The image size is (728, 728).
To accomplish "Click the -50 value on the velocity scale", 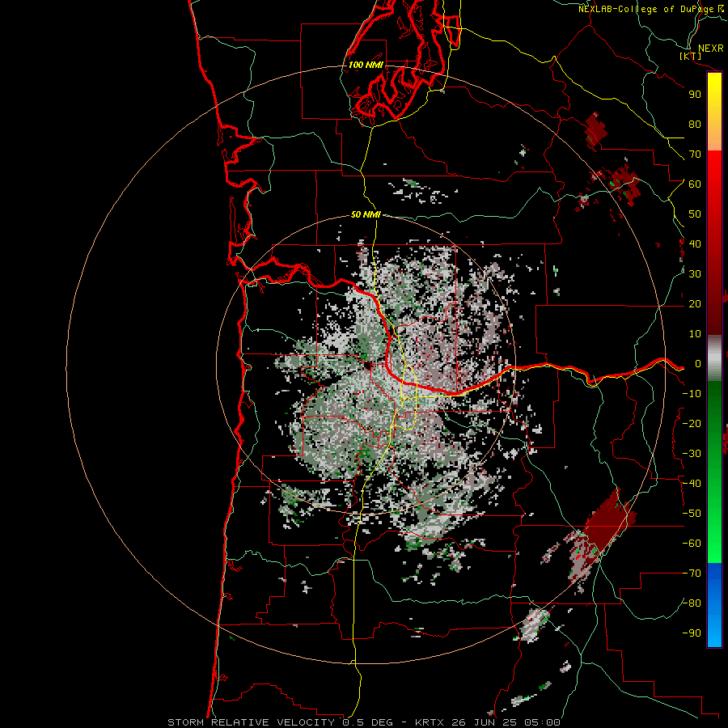I will 692,514.
